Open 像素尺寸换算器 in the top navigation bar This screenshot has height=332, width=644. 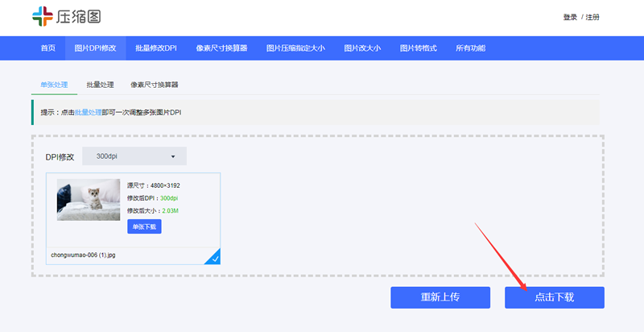pyautogui.click(x=221, y=48)
